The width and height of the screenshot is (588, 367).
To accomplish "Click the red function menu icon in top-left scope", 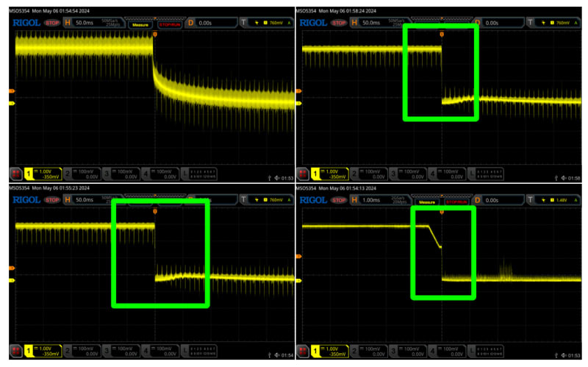I will (15, 174).
